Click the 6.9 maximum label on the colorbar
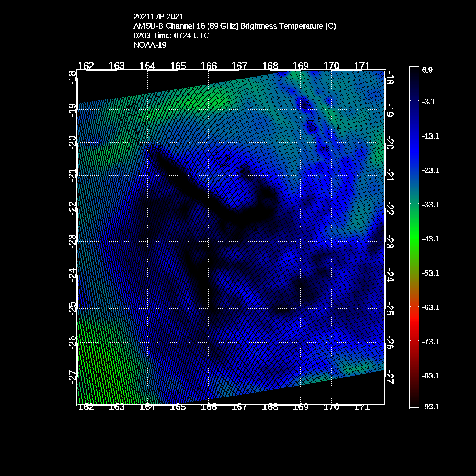476x476 pixels. [x=427, y=70]
